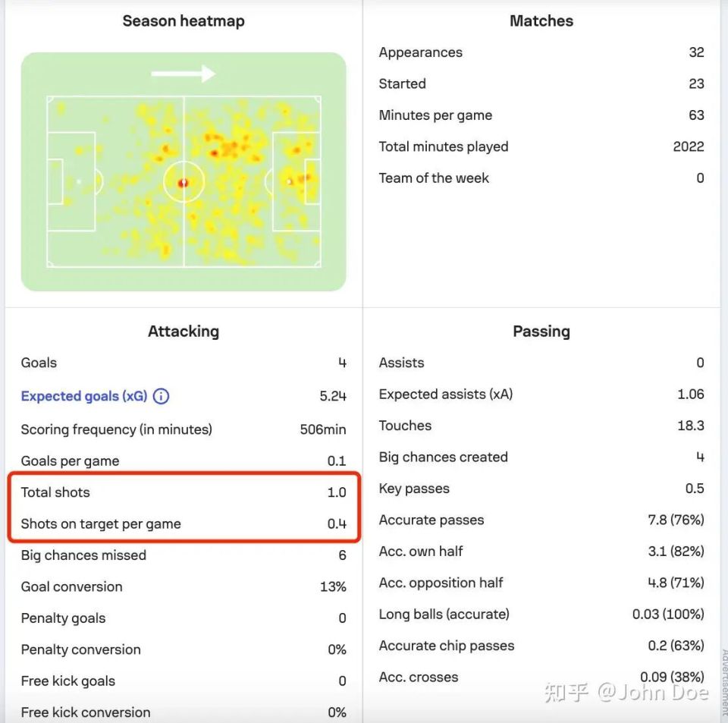728x723 pixels.
Task: Click the Team of the week label
Action: (434, 178)
